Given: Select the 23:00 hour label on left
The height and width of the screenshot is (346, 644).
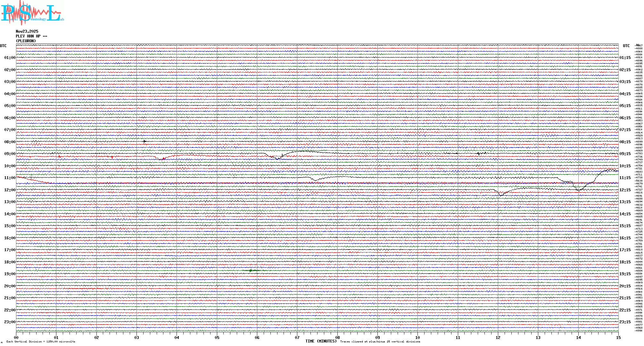Looking at the screenshot, I should tap(10, 322).
